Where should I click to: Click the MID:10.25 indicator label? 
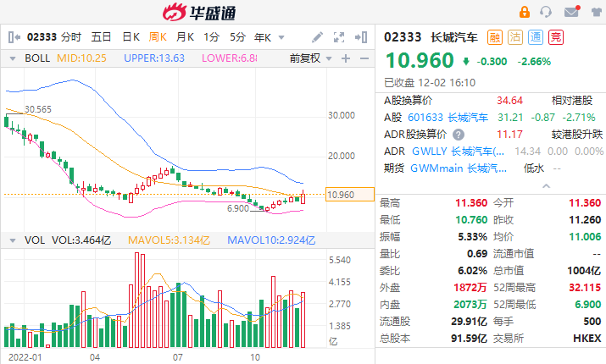click(81, 58)
